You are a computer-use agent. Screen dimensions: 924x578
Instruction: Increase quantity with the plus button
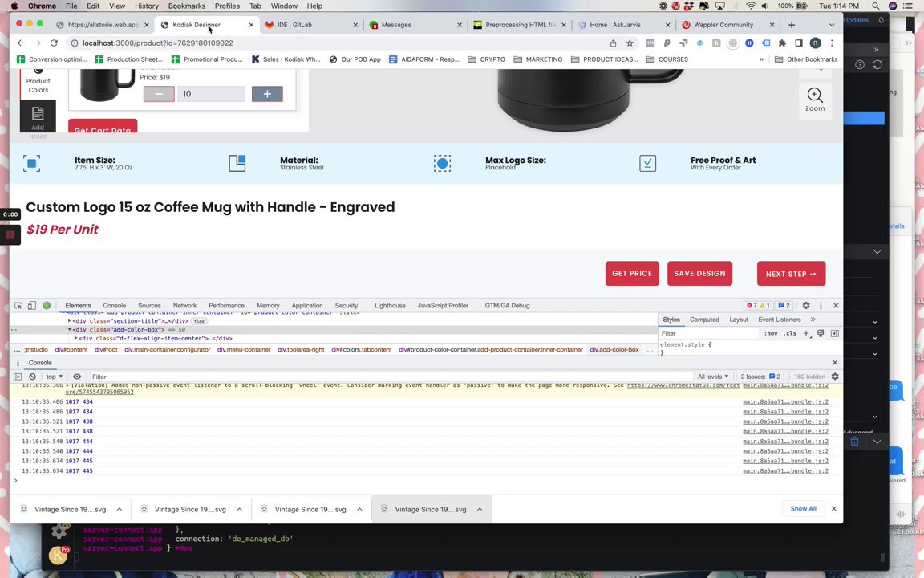tap(267, 94)
